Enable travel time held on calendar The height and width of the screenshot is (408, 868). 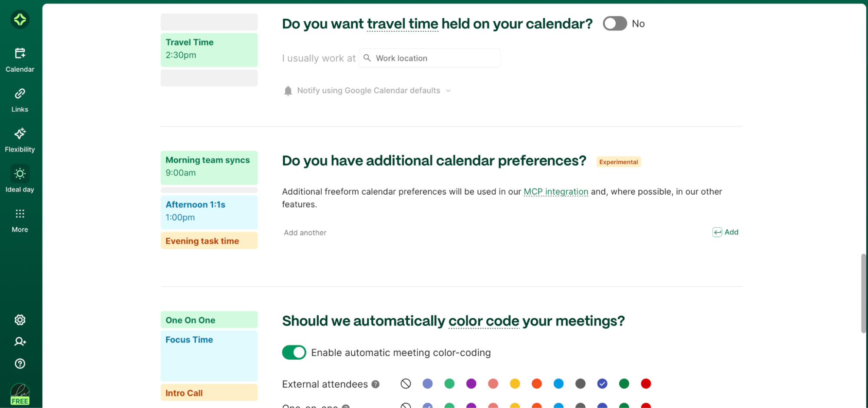(614, 23)
